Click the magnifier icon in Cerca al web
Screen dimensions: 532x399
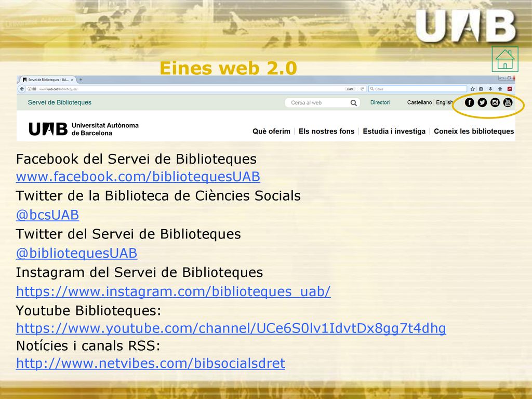coord(353,103)
